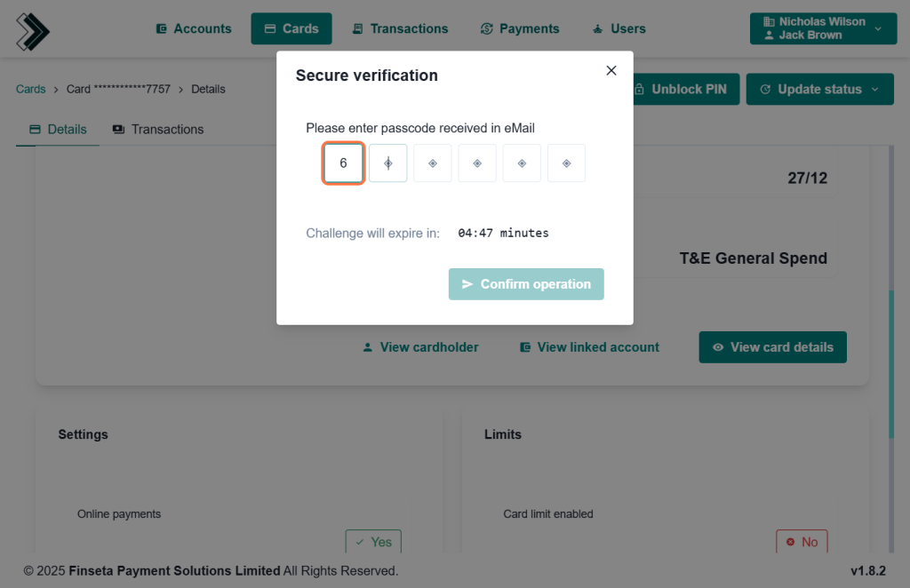Image resolution: width=910 pixels, height=588 pixels.
Task: Click View linked account
Action: [x=589, y=347]
